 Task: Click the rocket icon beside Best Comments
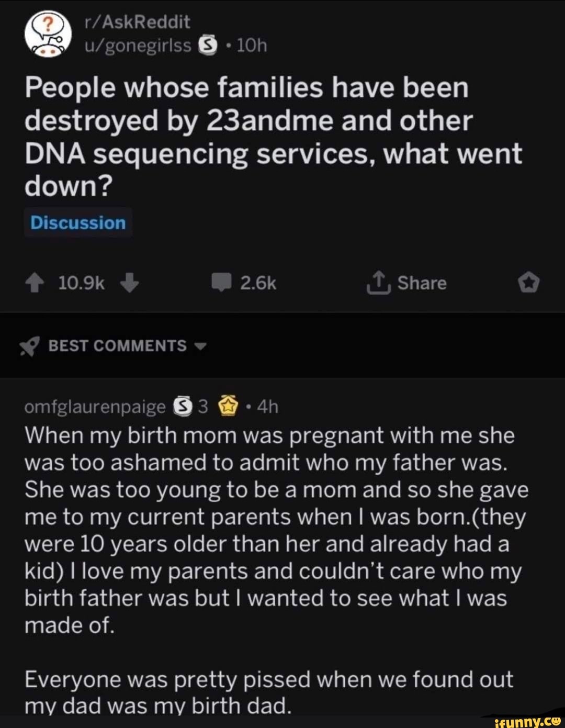[29, 345]
